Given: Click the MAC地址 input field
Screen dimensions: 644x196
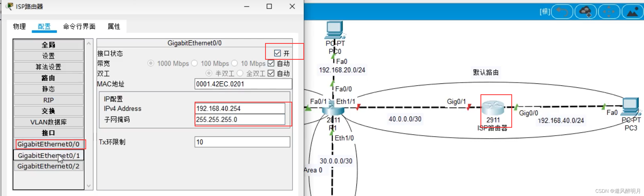Looking at the screenshot, I should [243, 84].
